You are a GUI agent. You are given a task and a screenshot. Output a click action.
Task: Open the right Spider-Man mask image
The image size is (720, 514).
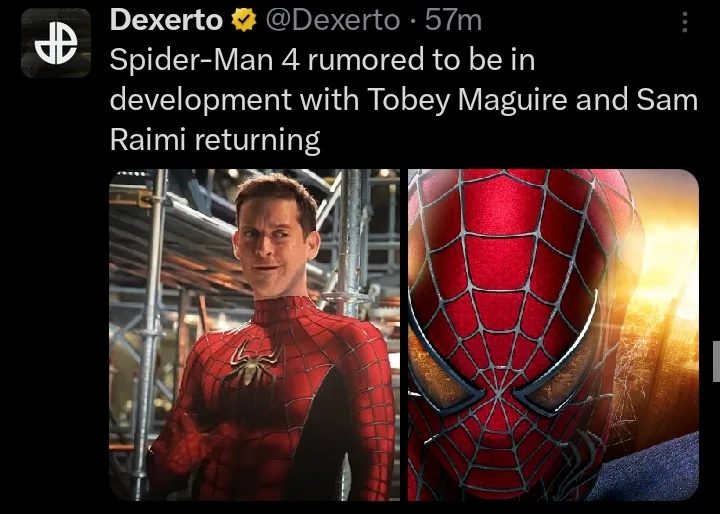coord(553,334)
